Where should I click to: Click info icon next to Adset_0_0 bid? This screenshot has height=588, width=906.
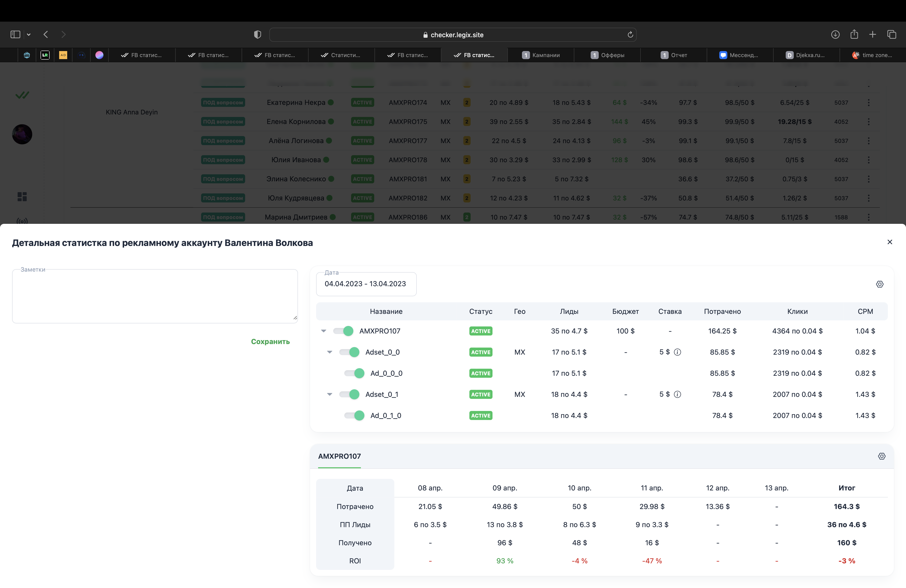pyautogui.click(x=677, y=352)
